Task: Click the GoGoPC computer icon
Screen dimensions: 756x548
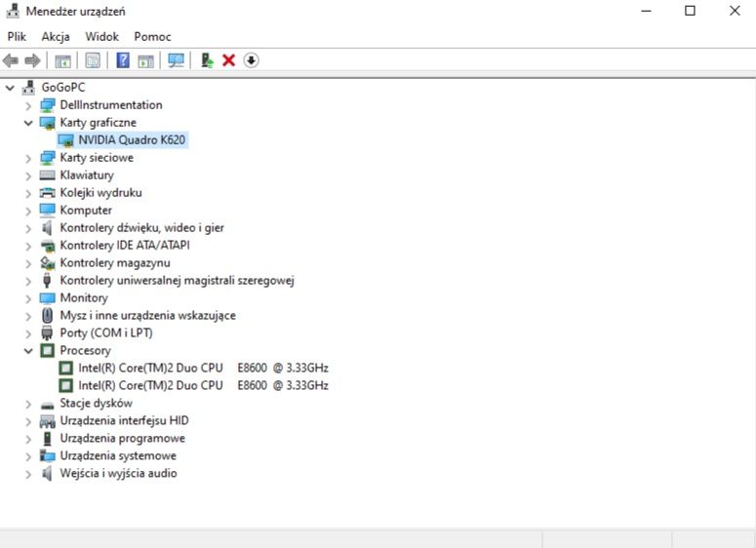Action: coord(29,87)
